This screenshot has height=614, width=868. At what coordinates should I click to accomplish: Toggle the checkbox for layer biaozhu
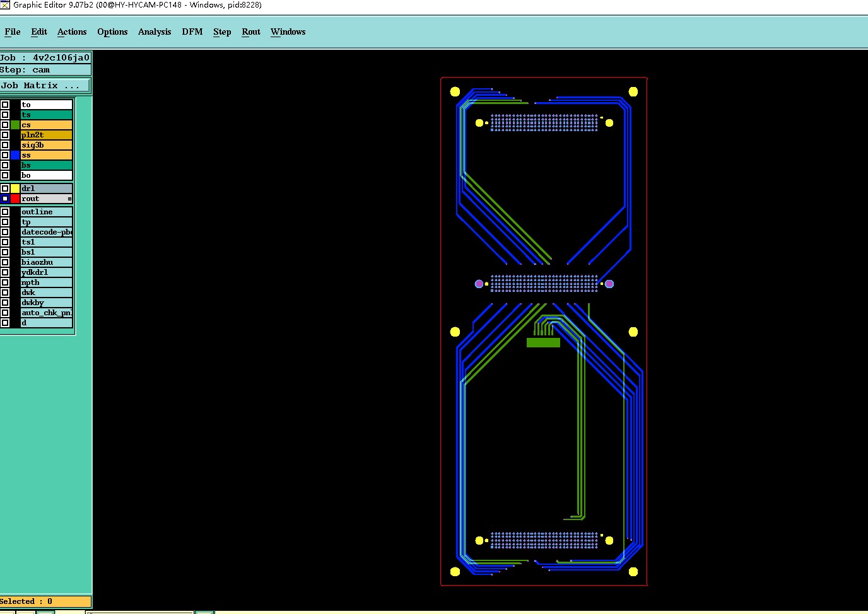(5, 262)
